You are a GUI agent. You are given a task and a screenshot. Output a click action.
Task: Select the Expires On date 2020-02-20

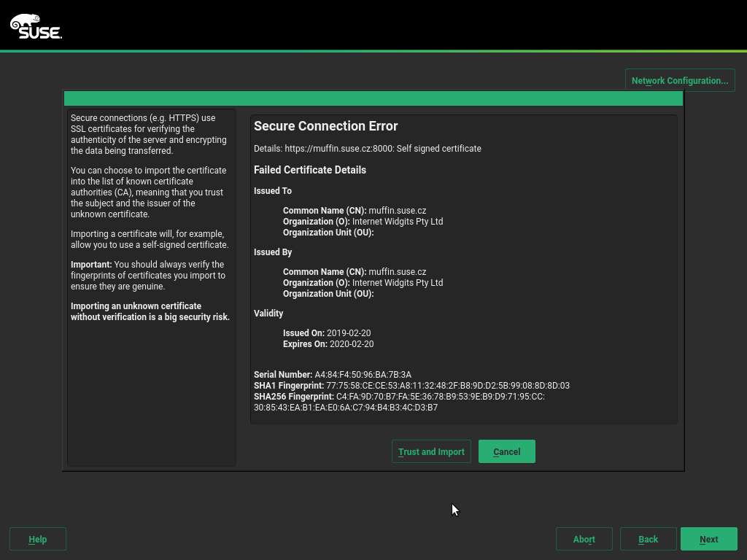tap(352, 344)
